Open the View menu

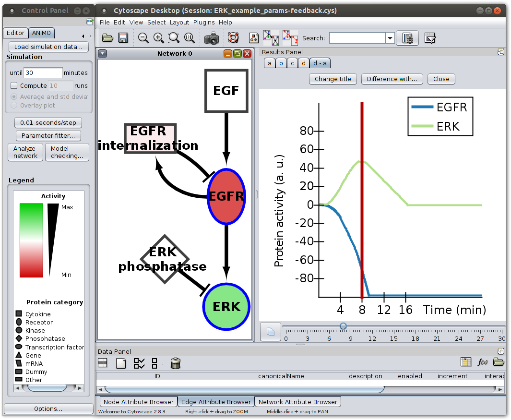(136, 22)
